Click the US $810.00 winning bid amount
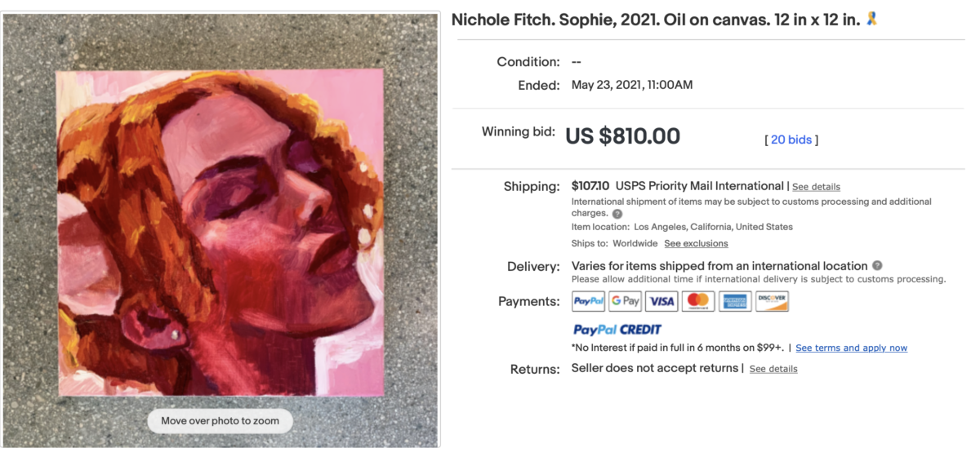The image size is (980, 466). coord(622,136)
